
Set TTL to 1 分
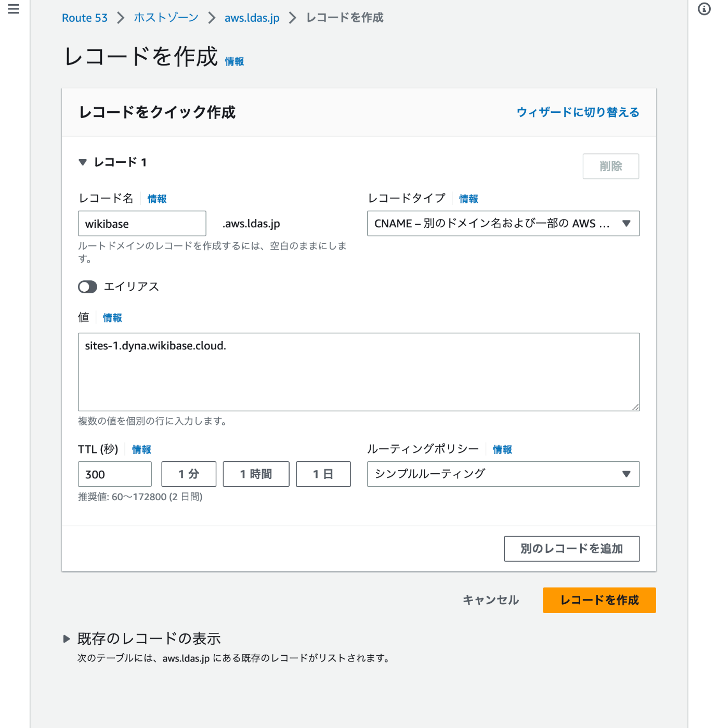(189, 474)
